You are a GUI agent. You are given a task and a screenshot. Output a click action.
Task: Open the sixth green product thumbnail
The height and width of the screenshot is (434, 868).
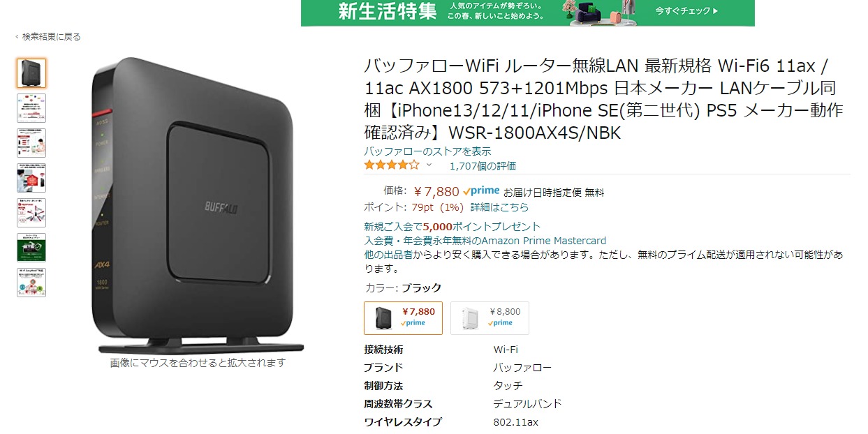pos(31,248)
